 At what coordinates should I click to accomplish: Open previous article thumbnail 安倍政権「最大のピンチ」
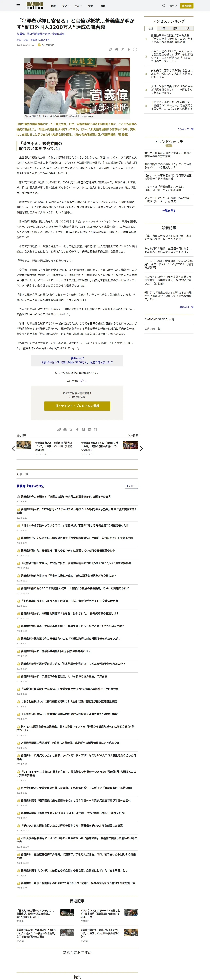[24, 445]
